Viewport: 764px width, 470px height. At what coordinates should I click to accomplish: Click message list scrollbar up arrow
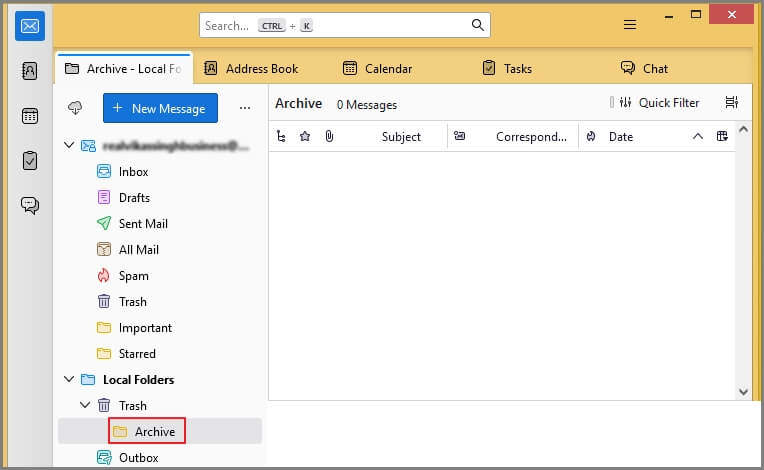[x=743, y=130]
